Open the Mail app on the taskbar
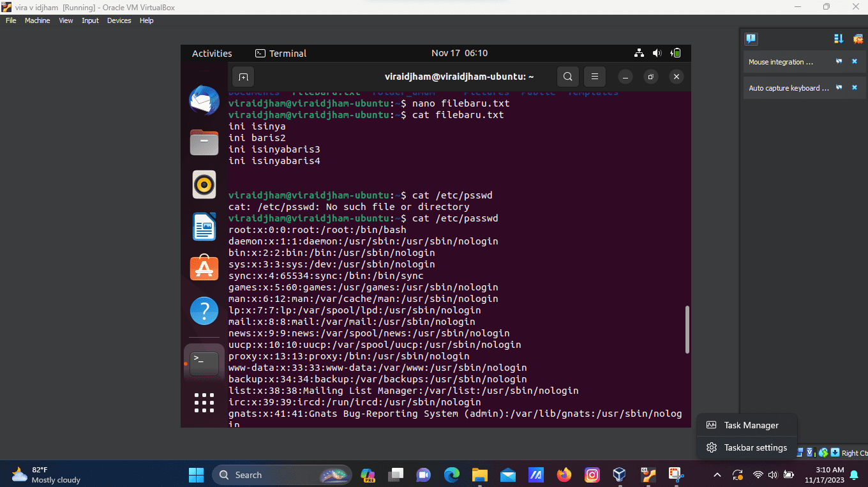This screenshot has width=868, height=487. (x=508, y=475)
